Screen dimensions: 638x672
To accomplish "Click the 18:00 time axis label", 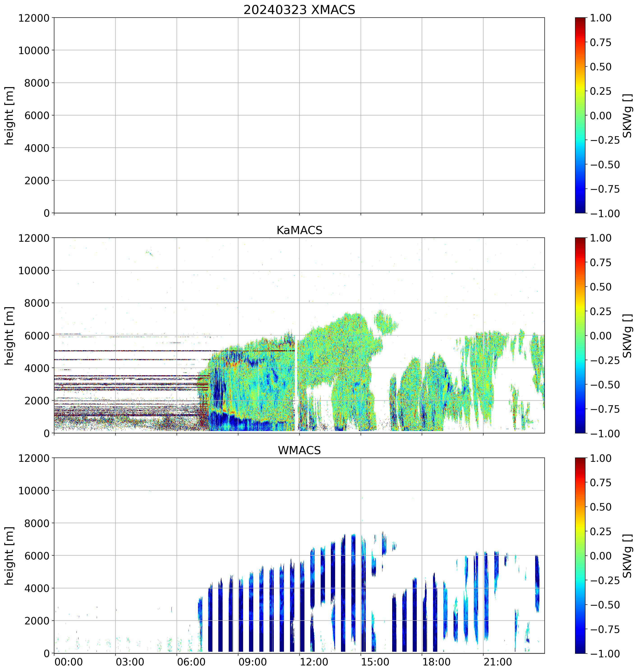I will pyautogui.click(x=436, y=662).
